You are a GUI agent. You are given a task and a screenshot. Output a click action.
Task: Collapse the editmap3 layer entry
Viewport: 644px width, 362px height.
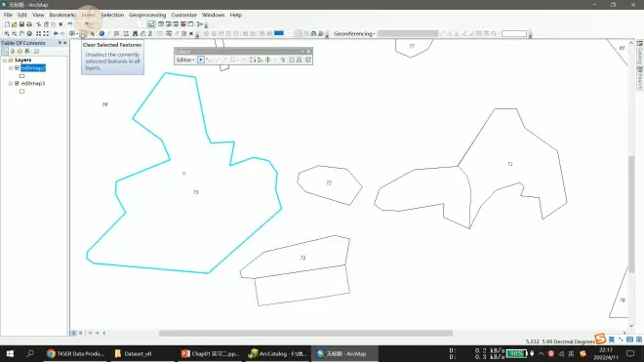tap(11, 83)
